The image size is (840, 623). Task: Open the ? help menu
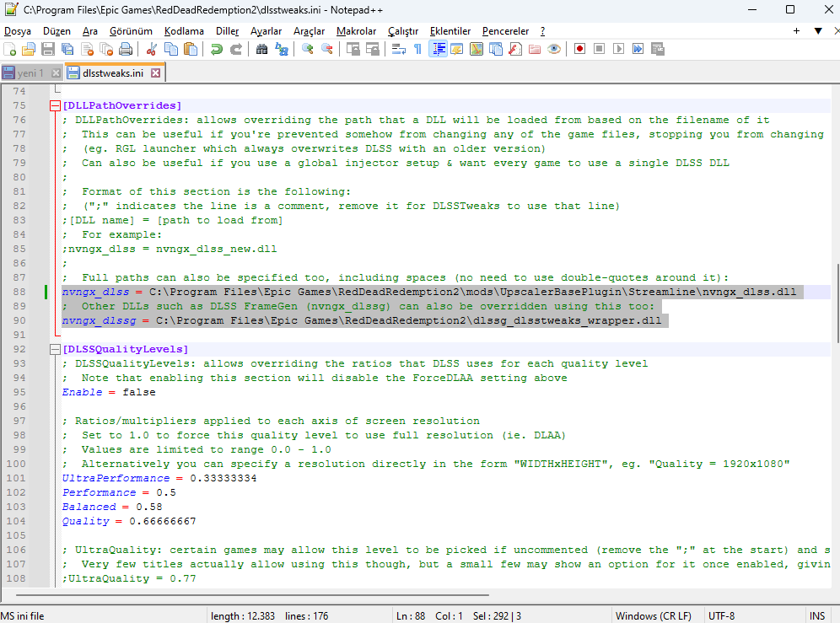[x=542, y=31]
